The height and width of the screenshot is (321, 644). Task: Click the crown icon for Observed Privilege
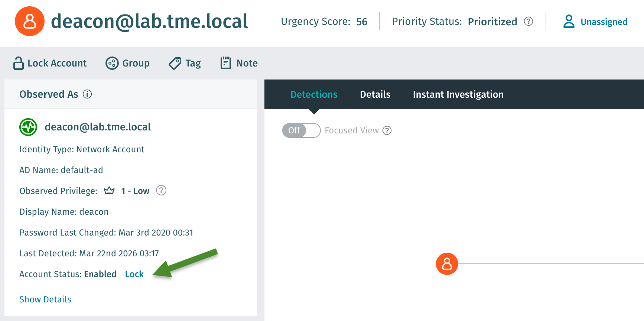(x=109, y=191)
